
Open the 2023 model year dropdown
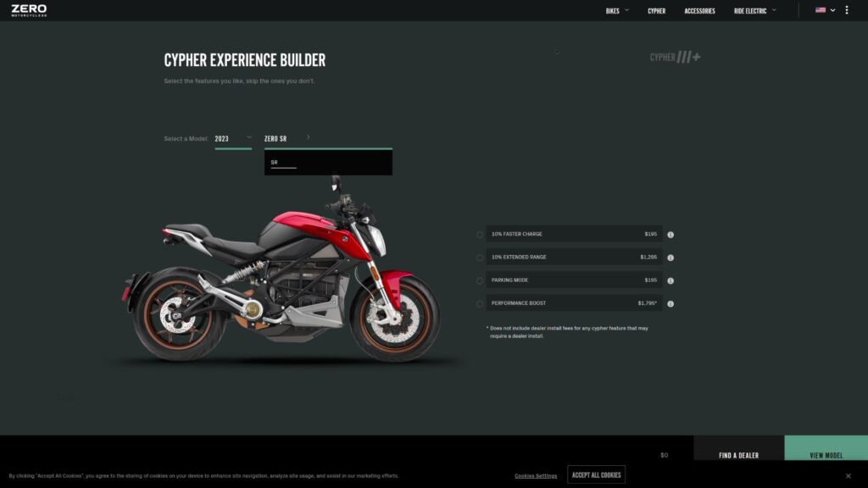point(233,138)
